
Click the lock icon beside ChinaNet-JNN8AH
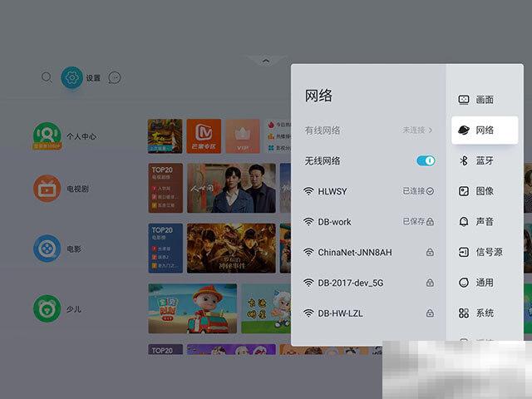pos(430,252)
